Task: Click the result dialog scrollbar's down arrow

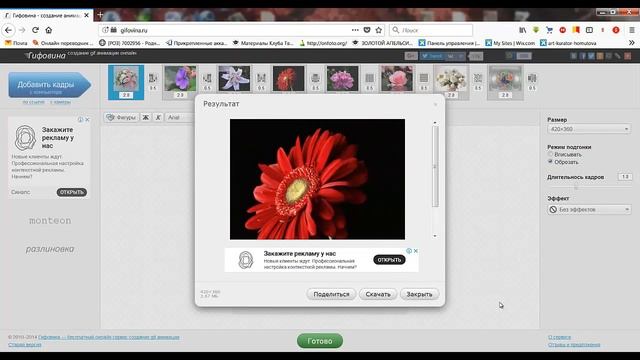Action: pyautogui.click(x=435, y=236)
